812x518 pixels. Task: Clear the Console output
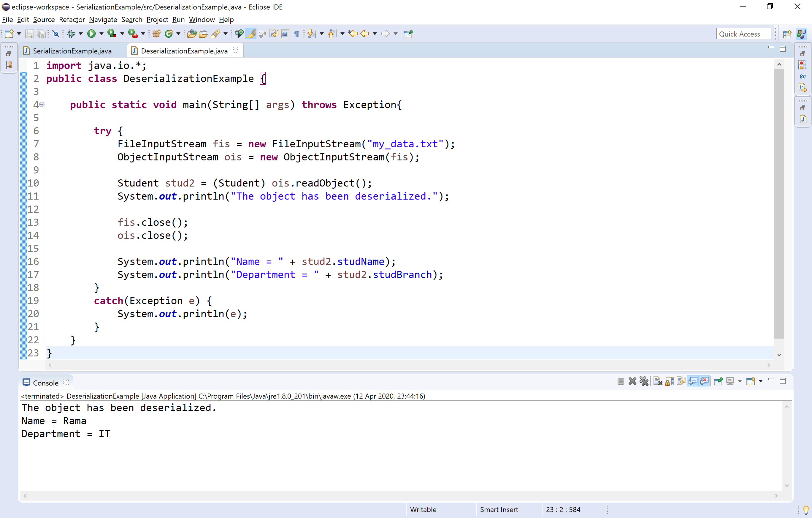(657, 381)
